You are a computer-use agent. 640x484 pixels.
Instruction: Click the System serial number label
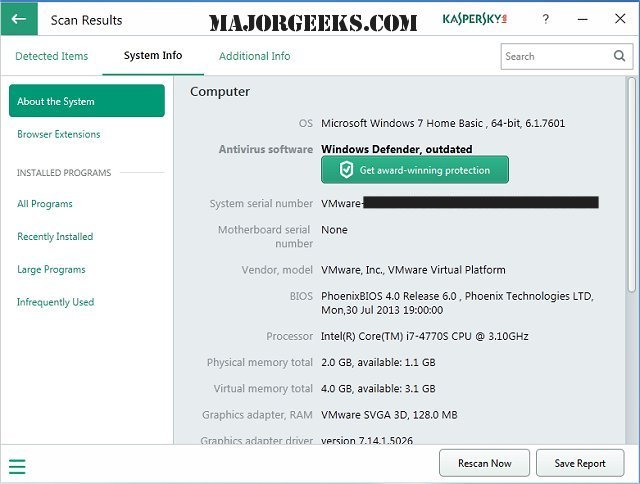point(261,204)
